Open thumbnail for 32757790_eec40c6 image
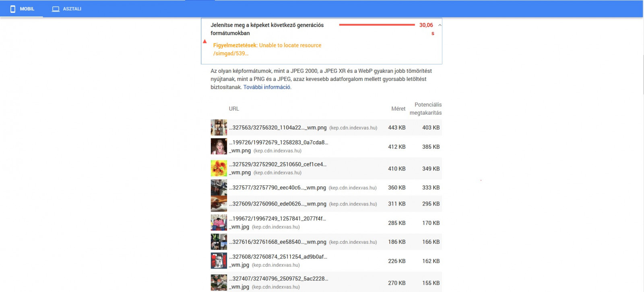This screenshot has width=644, height=292. point(219,188)
